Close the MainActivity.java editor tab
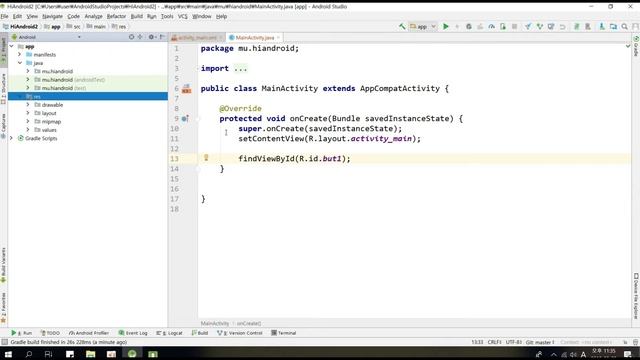640x360 pixels. point(278,38)
